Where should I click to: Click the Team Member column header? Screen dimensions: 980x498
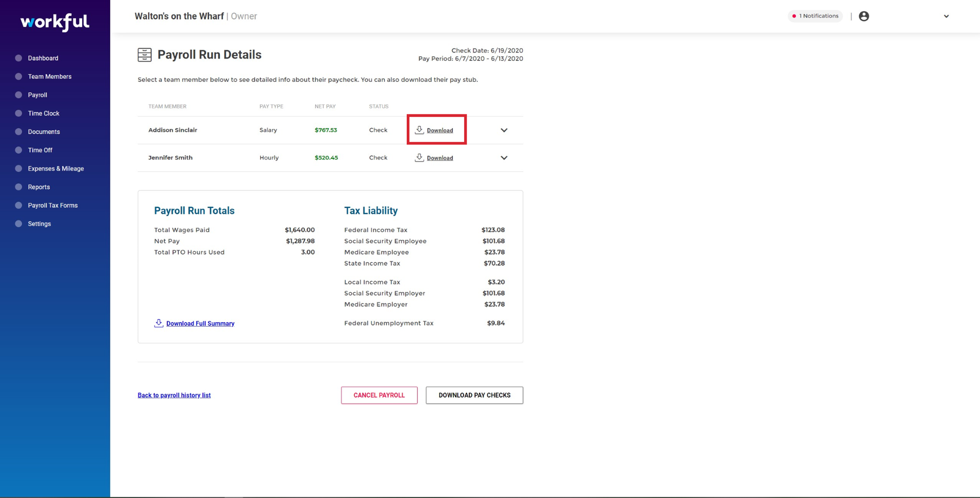pos(167,106)
